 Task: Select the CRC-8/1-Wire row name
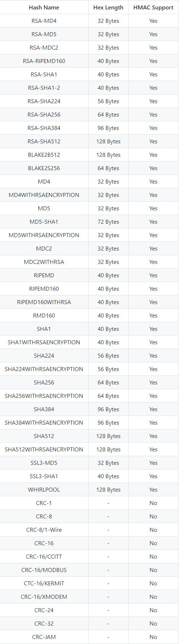pyautogui.click(x=44, y=530)
